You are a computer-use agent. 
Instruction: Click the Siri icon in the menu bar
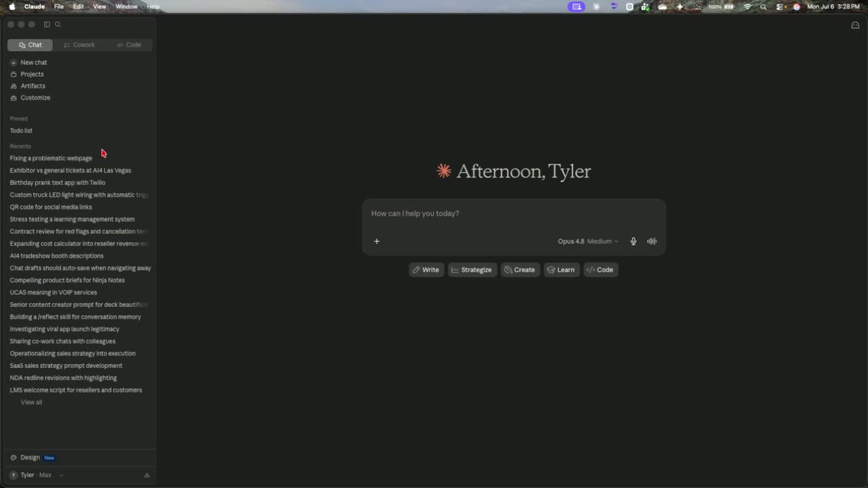(797, 7)
